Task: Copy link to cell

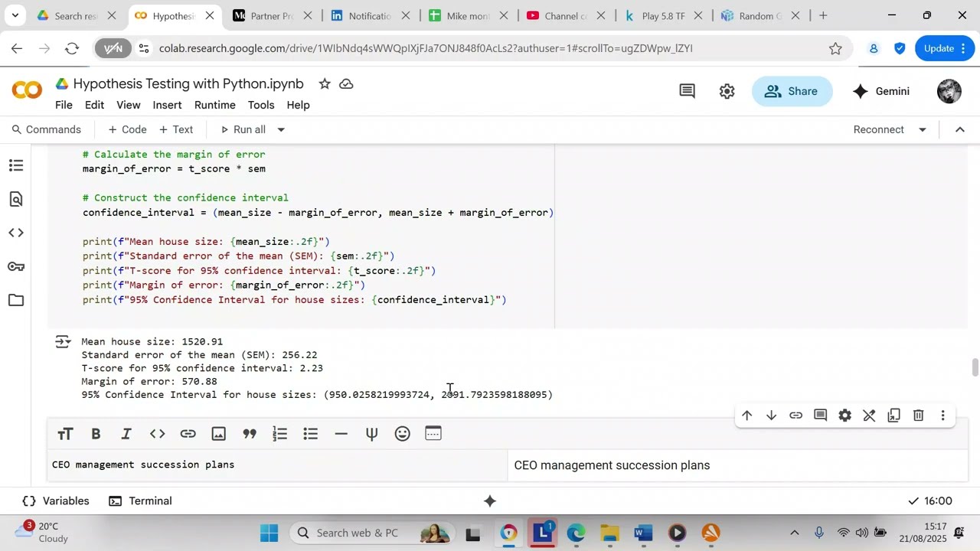Action: [795, 416]
